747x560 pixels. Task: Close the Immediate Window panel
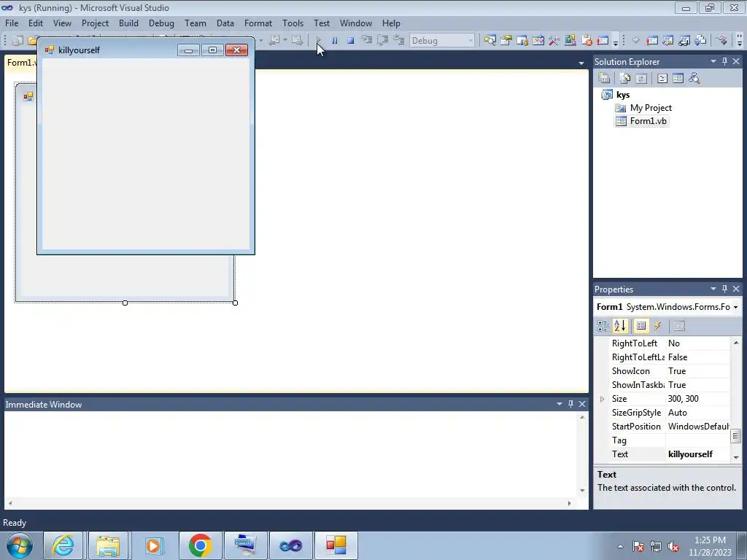point(582,404)
